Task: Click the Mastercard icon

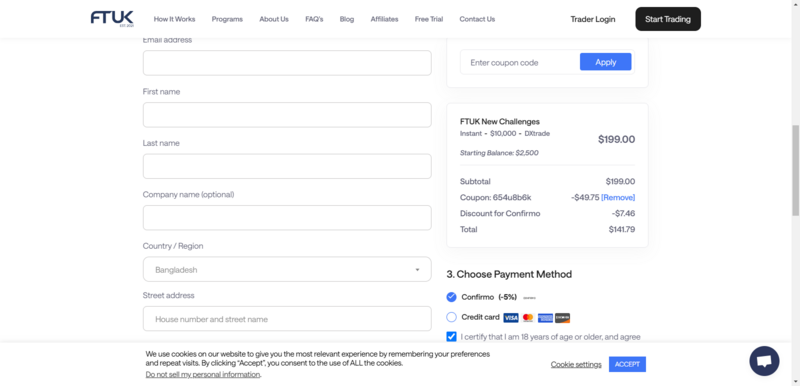Action: pos(528,318)
